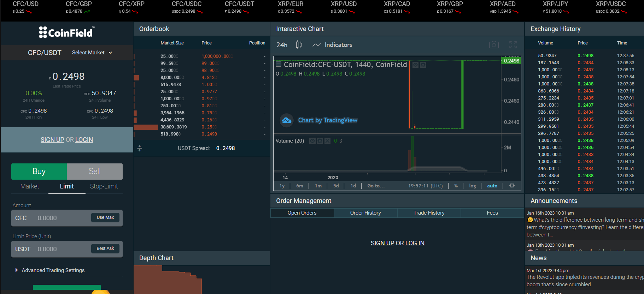This screenshot has width=644, height=294.
Task: Select the CFC/USD ticker in top bar
Action: pyautogui.click(x=25, y=7)
